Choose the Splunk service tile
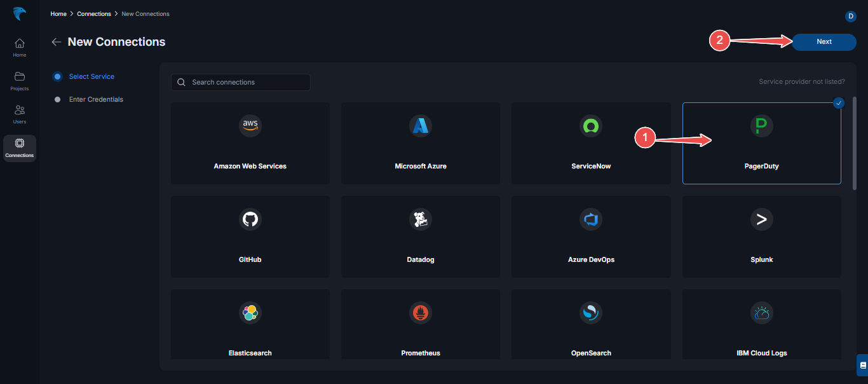868x384 pixels. point(761,237)
